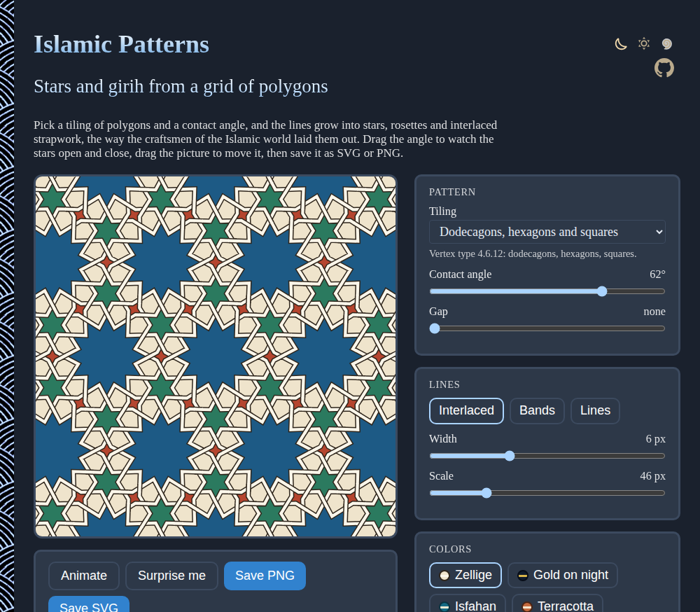Click the Animate button
Viewport: 700px width, 612px height.
[x=84, y=576]
